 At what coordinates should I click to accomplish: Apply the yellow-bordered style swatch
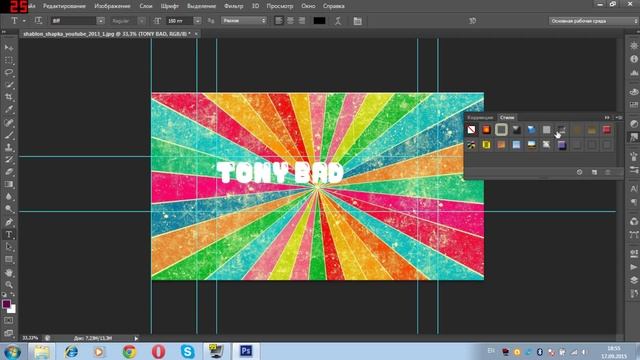486,144
